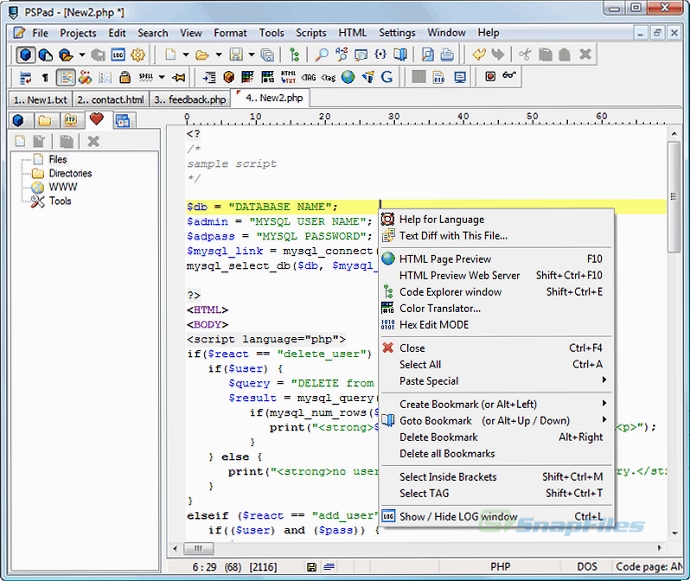Switch to the 3.. feedback.php tab
Screen dimensions: 690x581
coord(190,99)
